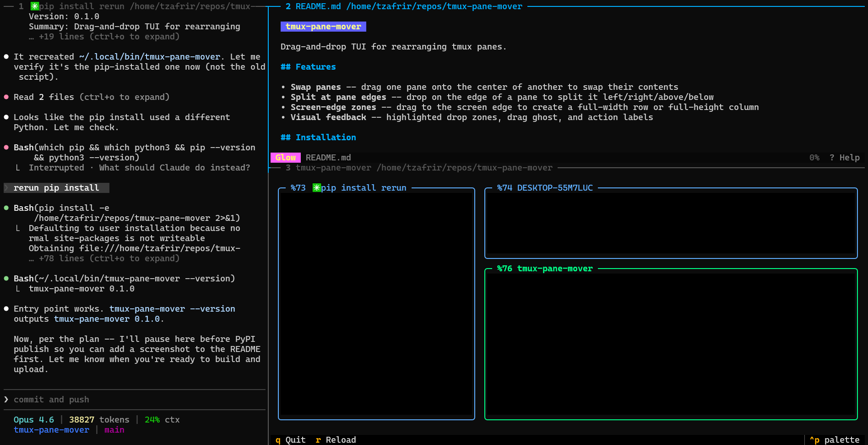Click the green asterisk icon in pane 1 title
This screenshot has width=868, height=445.
(x=35, y=6)
